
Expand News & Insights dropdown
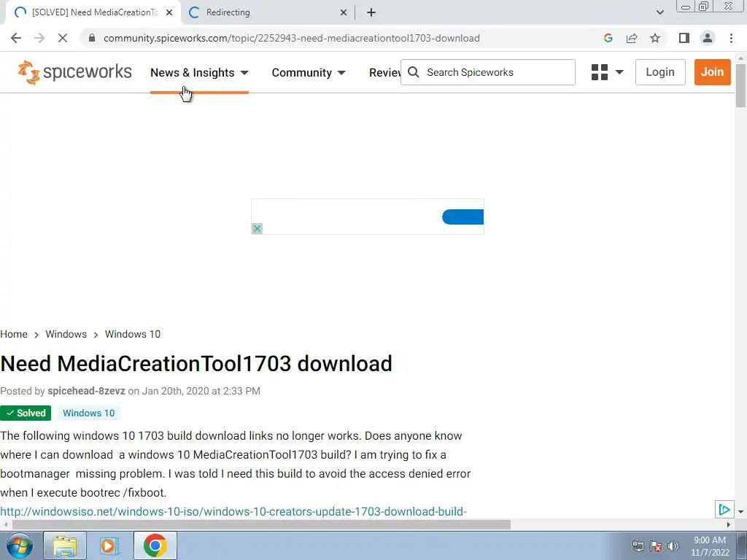click(x=244, y=73)
